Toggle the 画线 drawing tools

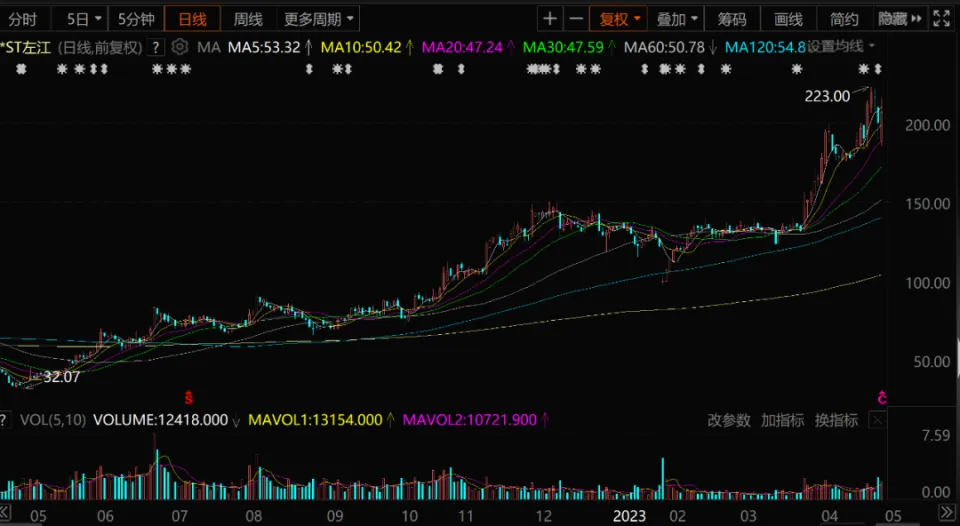pyautogui.click(x=788, y=19)
